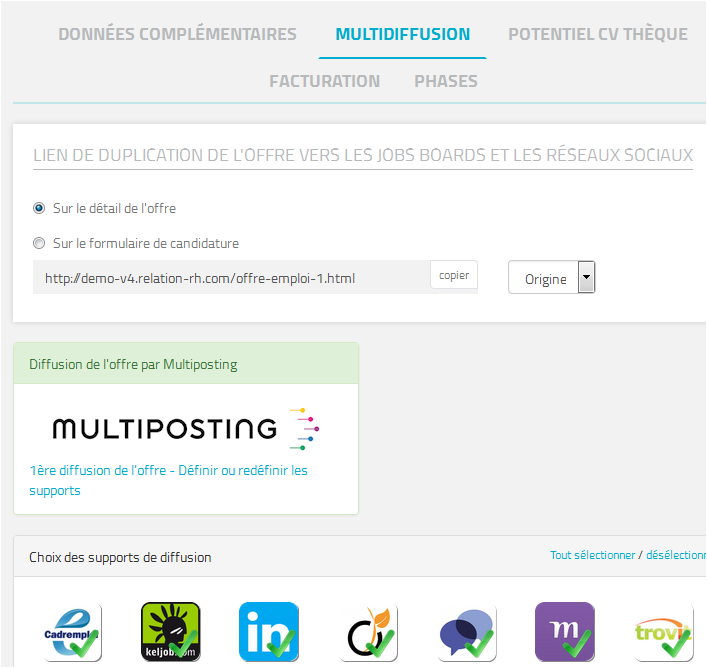The image size is (707, 668).
Task: Click the offer URL text field
Action: [x=232, y=278]
